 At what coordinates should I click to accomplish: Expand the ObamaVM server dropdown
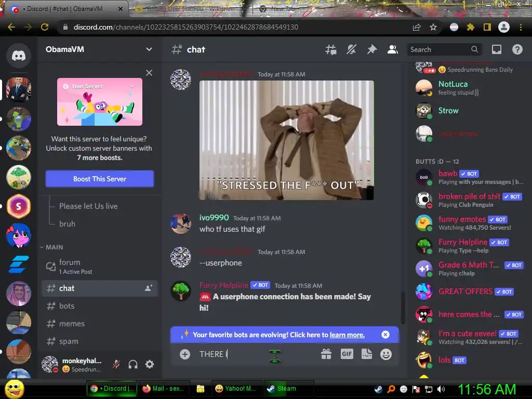click(149, 49)
